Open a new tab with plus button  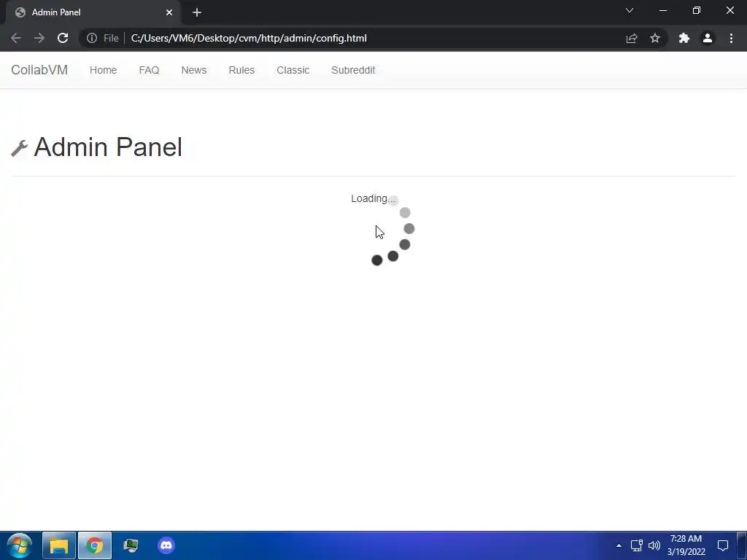point(197,12)
